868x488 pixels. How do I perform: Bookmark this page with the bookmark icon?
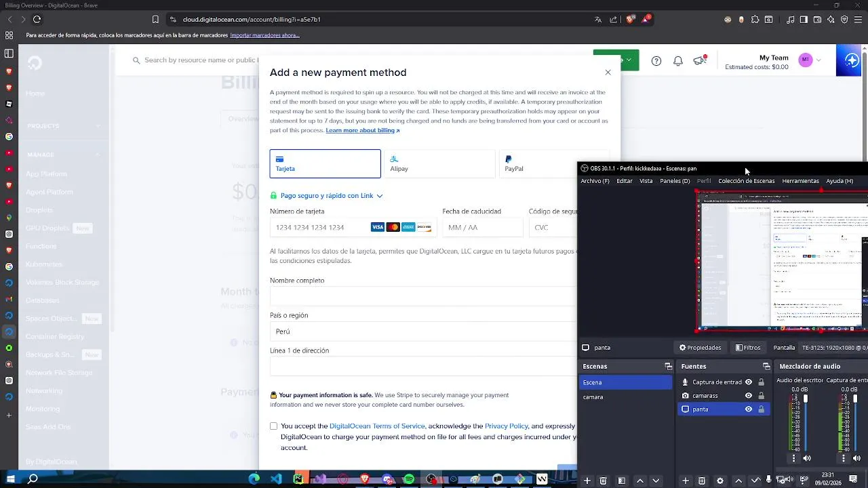point(155,20)
